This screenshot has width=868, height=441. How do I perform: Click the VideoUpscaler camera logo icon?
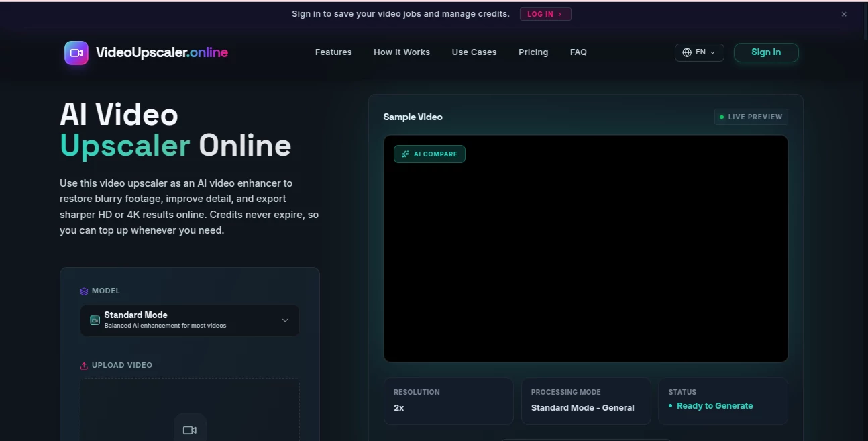pyautogui.click(x=76, y=52)
